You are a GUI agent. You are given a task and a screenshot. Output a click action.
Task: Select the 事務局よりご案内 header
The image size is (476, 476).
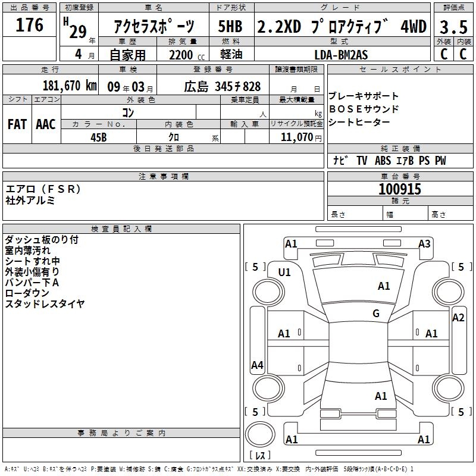coord(121,433)
